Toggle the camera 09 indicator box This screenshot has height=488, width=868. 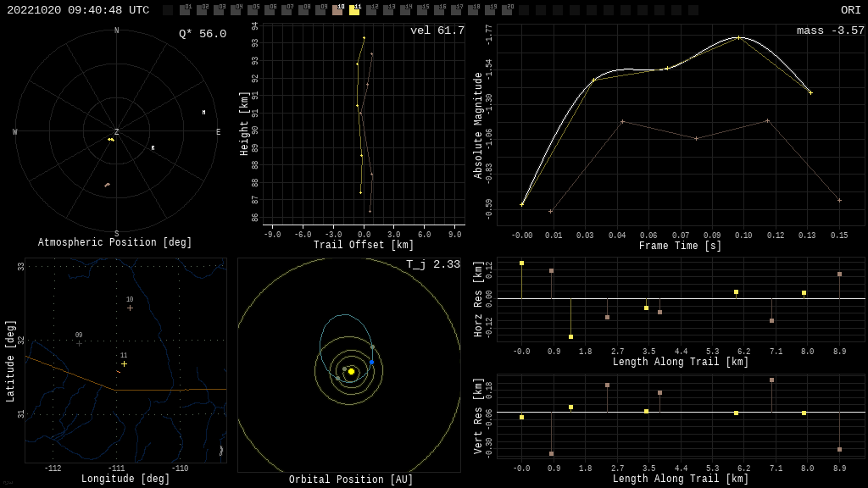320,10
